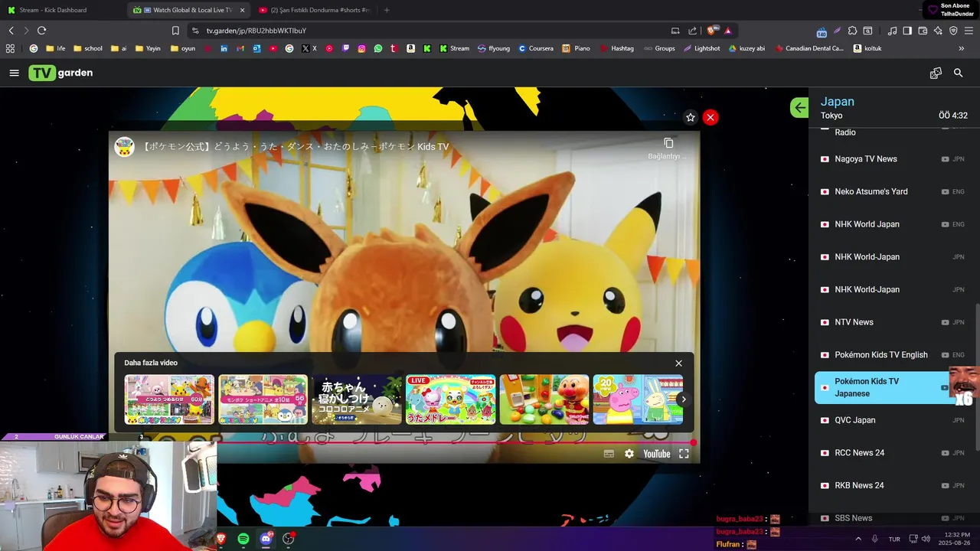Select the NTV News channel
Screen dimensions: 980x551
tap(892, 322)
